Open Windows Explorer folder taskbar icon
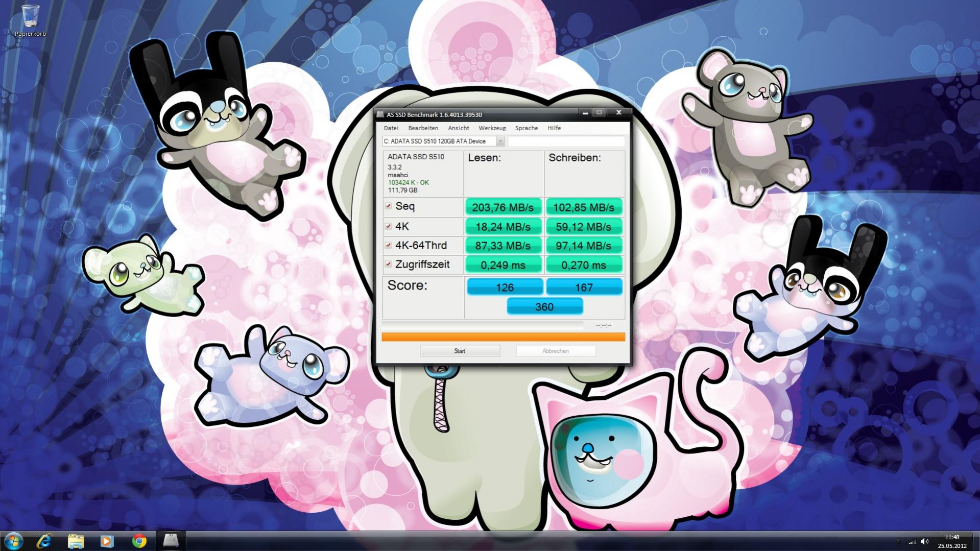This screenshot has height=551, width=980. (76, 541)
